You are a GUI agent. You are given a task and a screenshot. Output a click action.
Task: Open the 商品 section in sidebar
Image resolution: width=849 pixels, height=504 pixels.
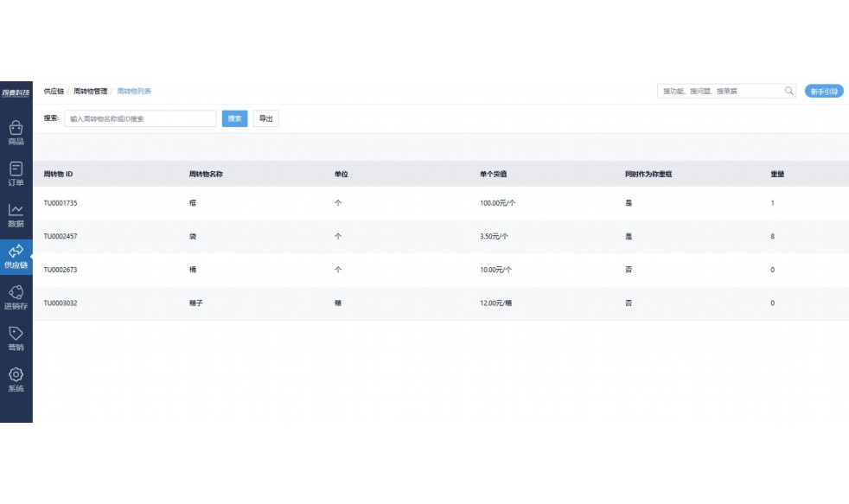pos(16,132)
